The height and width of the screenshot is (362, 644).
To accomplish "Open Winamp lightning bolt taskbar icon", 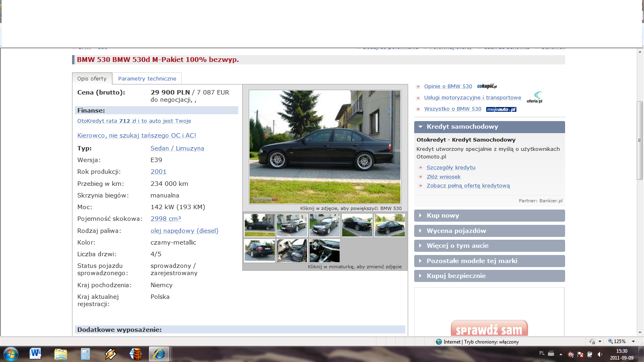I will (110, 354).
